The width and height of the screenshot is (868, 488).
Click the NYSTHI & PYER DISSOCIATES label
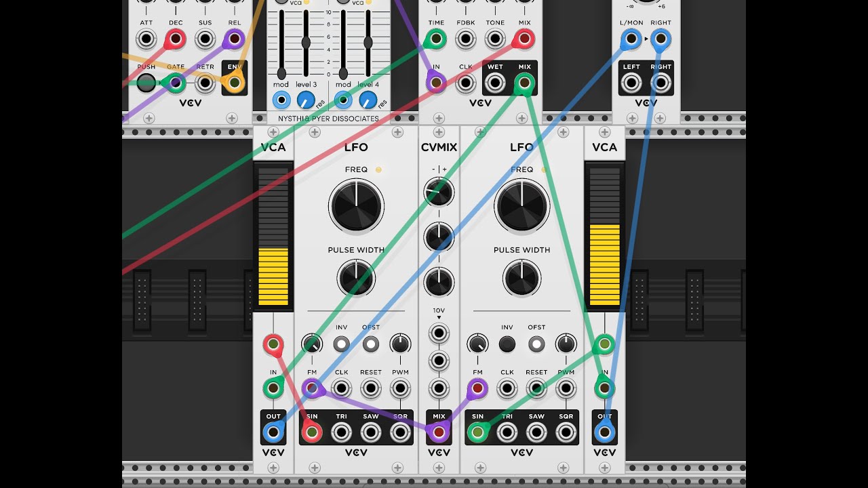click(x=329, y=119)
